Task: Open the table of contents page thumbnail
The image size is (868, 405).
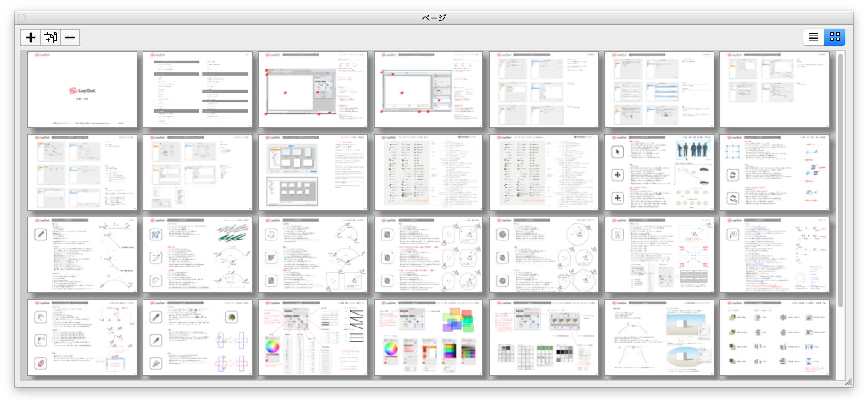Action: pos(198,90)
